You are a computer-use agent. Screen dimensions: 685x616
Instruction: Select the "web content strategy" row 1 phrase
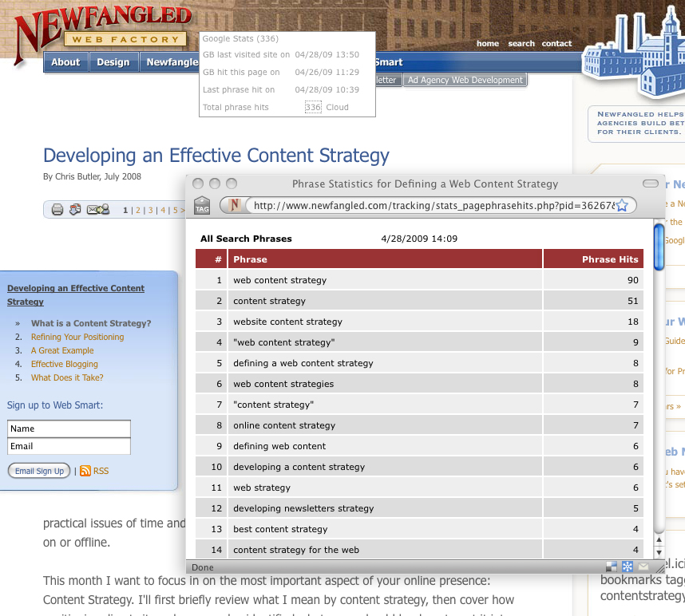coord(279,280)
